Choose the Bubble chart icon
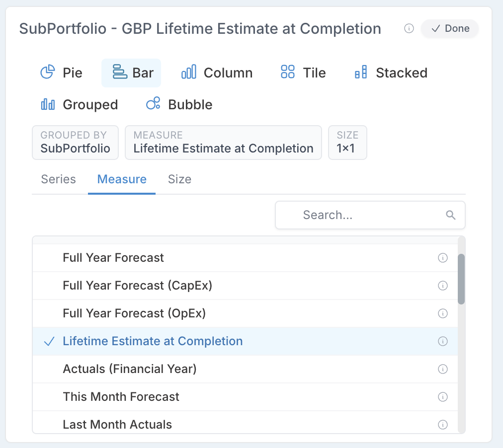 click(x=153, y=103)
